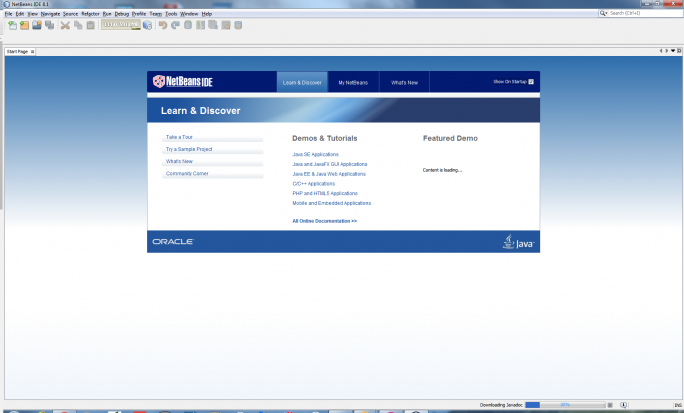Click the INS insert mode indicator
This screenshot has width=684, height=413.
pyautogui.click(x=677, y=406)
